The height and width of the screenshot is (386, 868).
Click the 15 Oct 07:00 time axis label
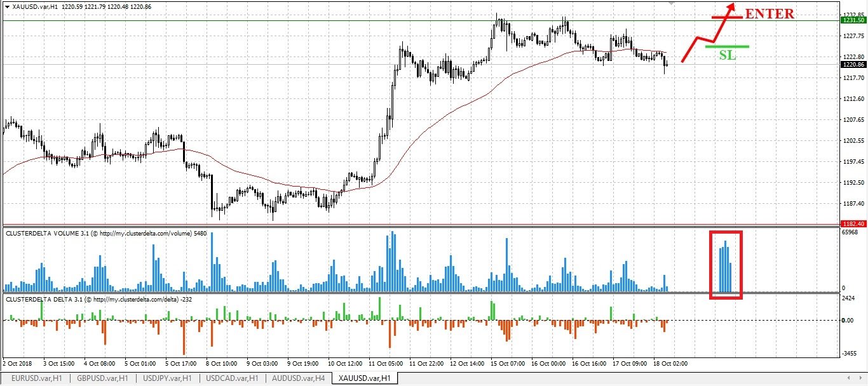[x=509, y=364]
